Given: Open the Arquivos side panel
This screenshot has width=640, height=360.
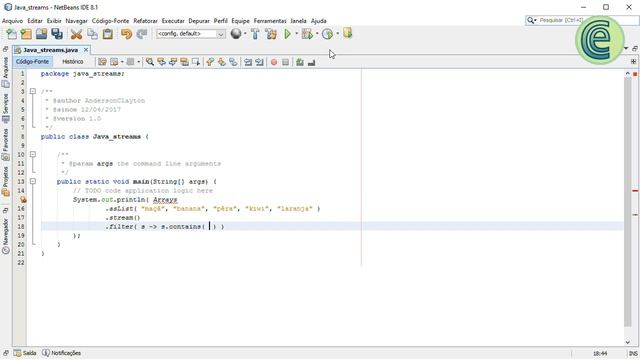Looking at the screenshot, I should click(x=6, y=72).
